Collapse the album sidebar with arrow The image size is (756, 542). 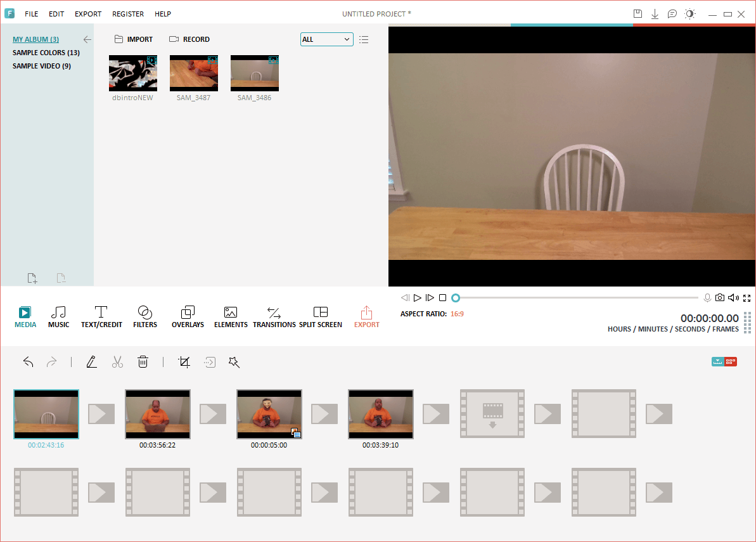pos(87,39)
